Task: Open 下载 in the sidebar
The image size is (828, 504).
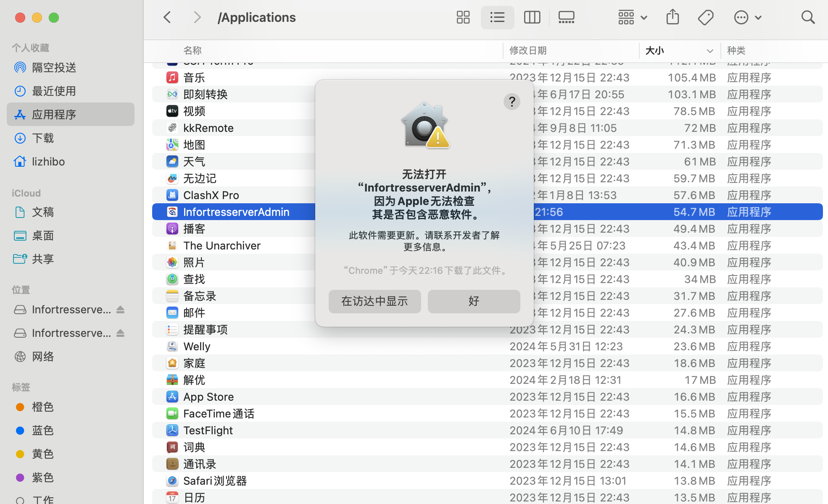Action: pos(43,138)
